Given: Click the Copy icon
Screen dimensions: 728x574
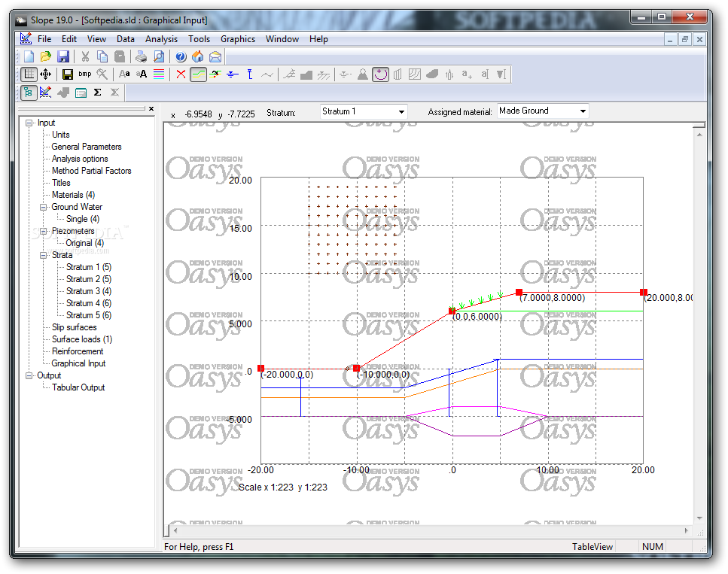Looking at the screenshot, I should tap(102, 56).
